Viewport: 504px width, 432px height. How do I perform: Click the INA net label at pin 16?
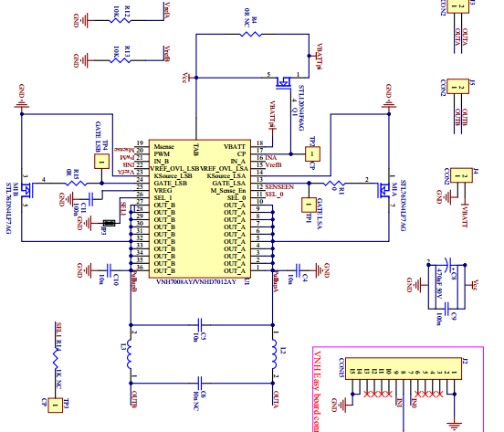[271, 157]
